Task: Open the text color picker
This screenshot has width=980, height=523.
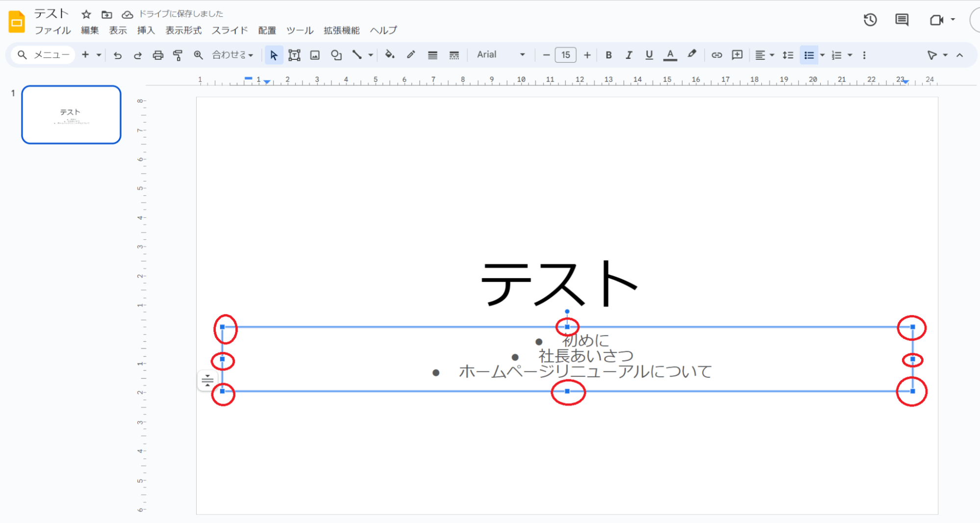Action: click(670, 55)
